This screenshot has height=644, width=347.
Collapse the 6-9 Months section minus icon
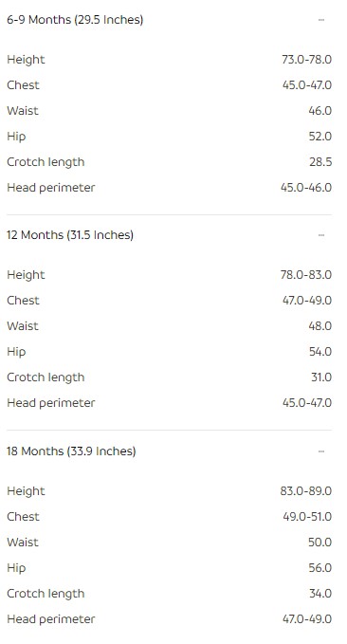coord(321,20)
